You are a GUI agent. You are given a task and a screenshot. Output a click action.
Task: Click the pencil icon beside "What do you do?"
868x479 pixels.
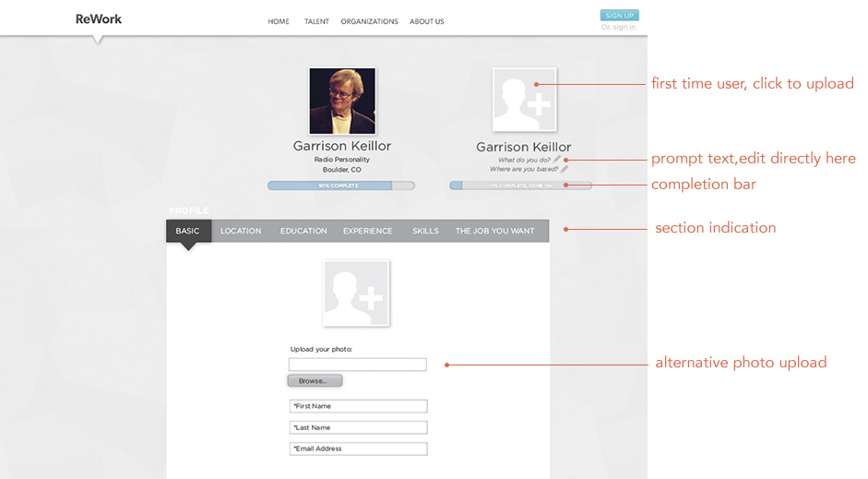(x=557, y=160)
